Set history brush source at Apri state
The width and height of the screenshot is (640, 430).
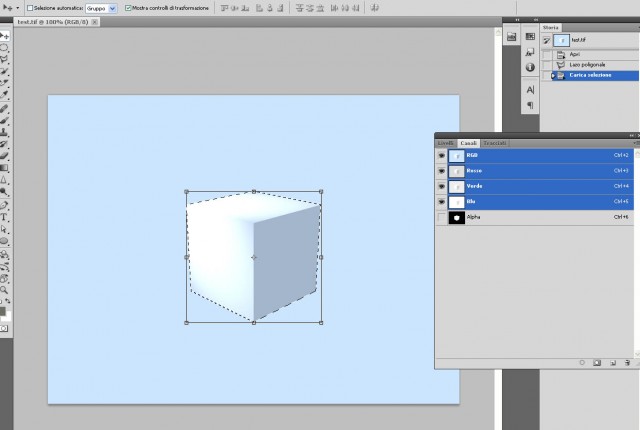547,55
